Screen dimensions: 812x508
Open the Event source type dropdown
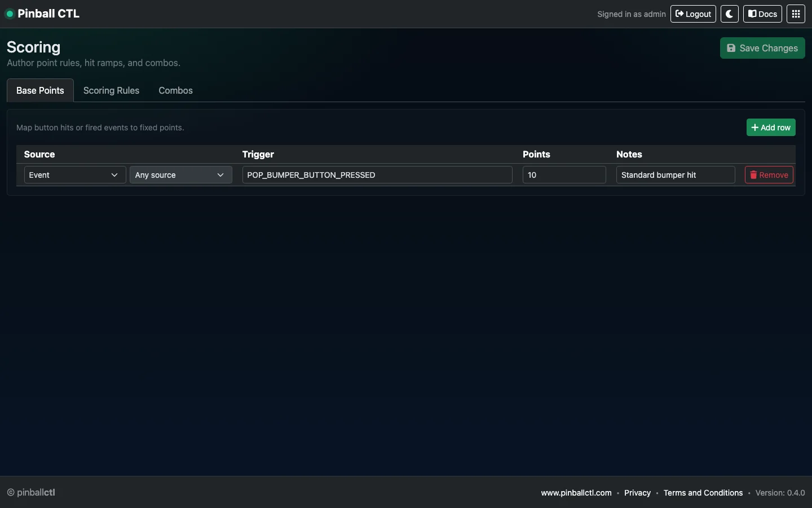tap(74, 175)
